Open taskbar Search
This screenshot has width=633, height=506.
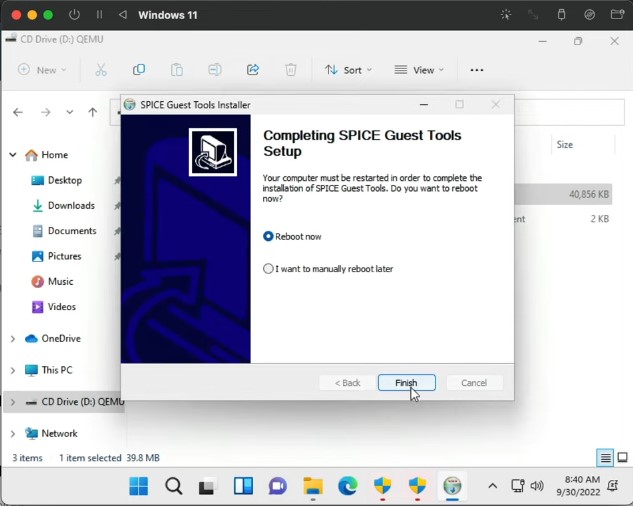[174, 486]
